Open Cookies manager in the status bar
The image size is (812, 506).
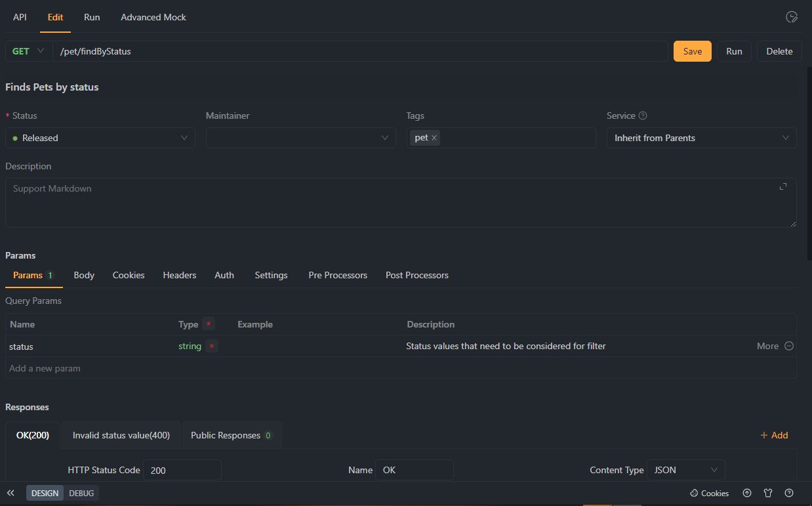[709, 493]
